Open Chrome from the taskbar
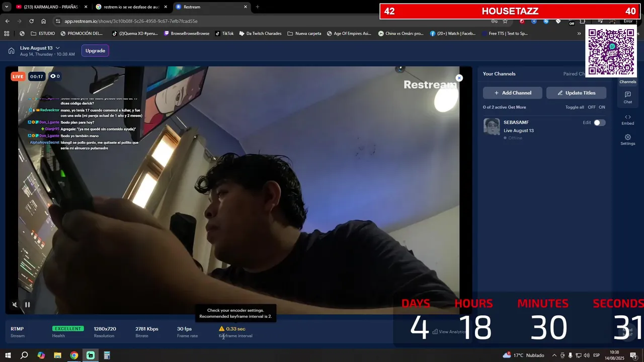644x362 pixels. coord(74,355)
